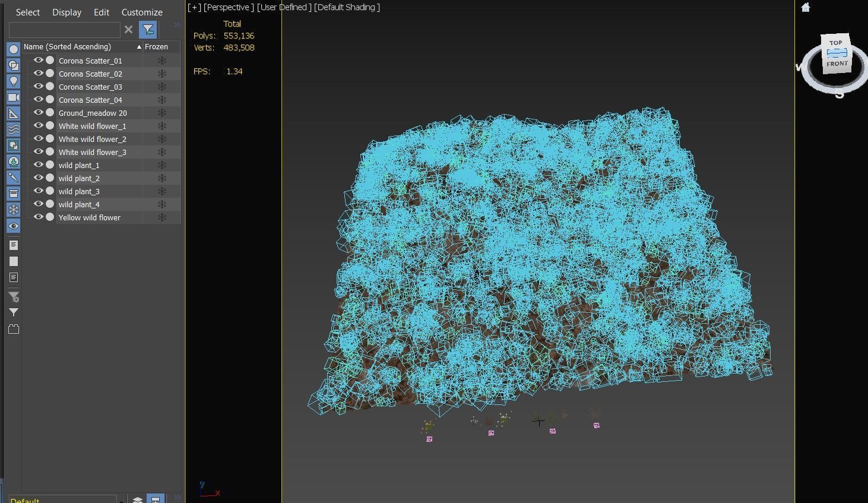
Task: Toggle the Display Bones filter icon
Action: [13, 178]
